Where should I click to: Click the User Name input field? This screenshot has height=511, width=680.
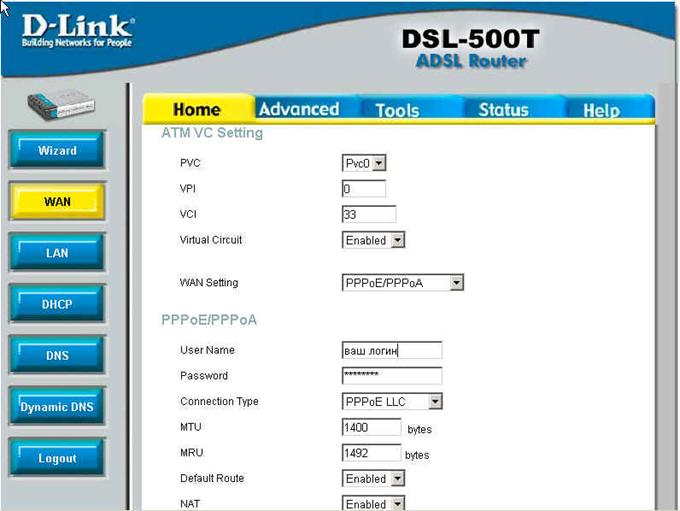pyautogui.click(x=392, y=350)
